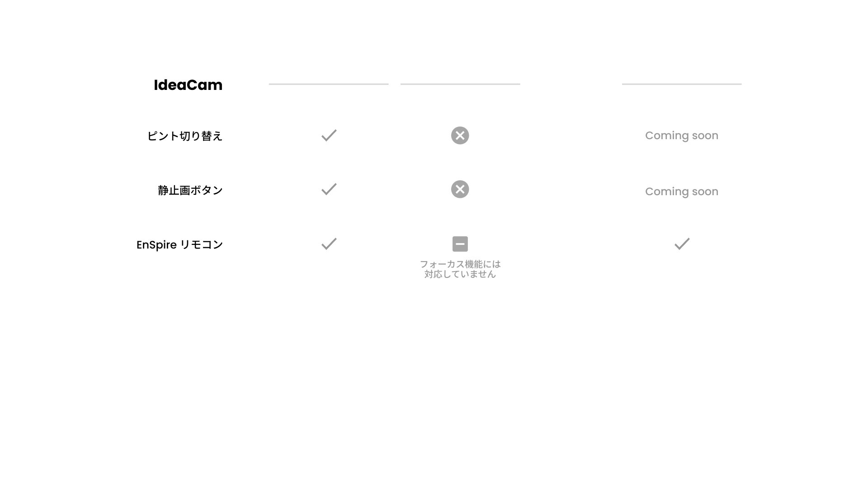Click the square minus icon for EnSpire リモコン

click(460, 244)
